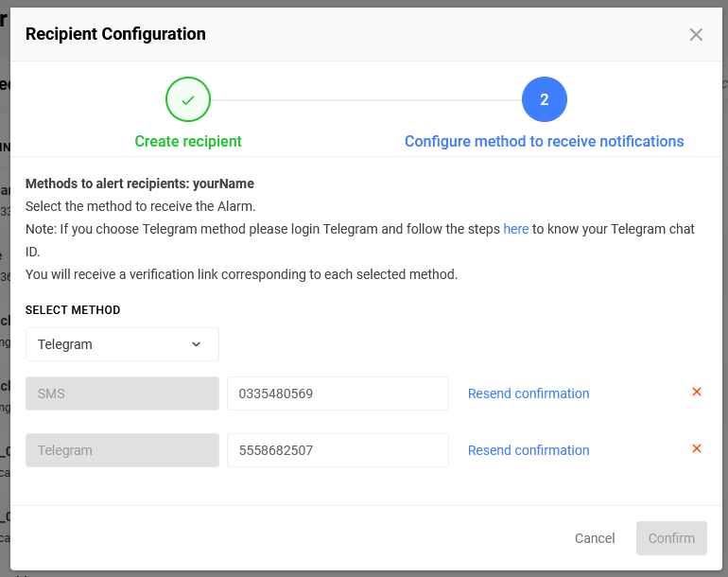
Task: Resend confirmation for Telegram method
Action: point(529,450)
